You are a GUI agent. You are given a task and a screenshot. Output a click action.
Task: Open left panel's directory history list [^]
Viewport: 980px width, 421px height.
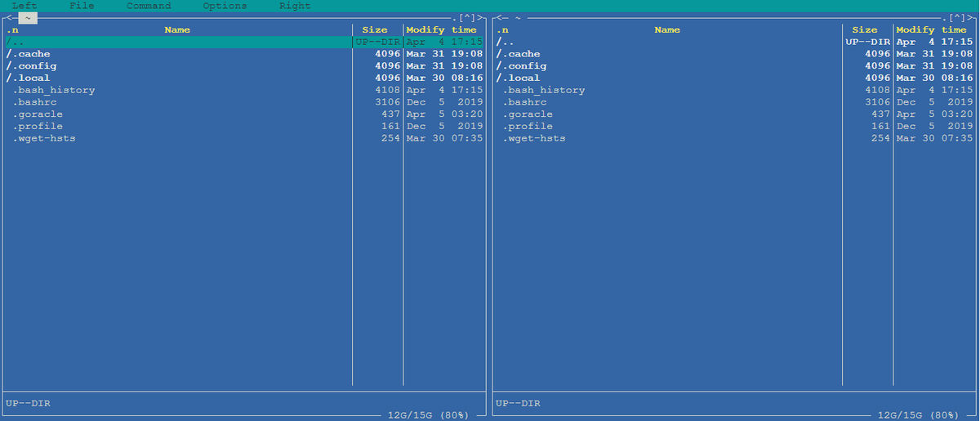[466, 17]
